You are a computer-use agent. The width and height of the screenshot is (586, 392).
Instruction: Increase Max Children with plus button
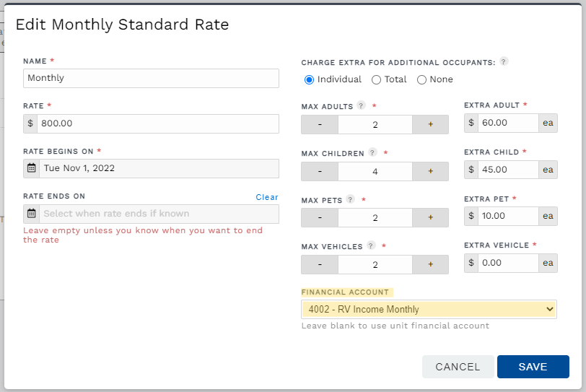[431, 172]
